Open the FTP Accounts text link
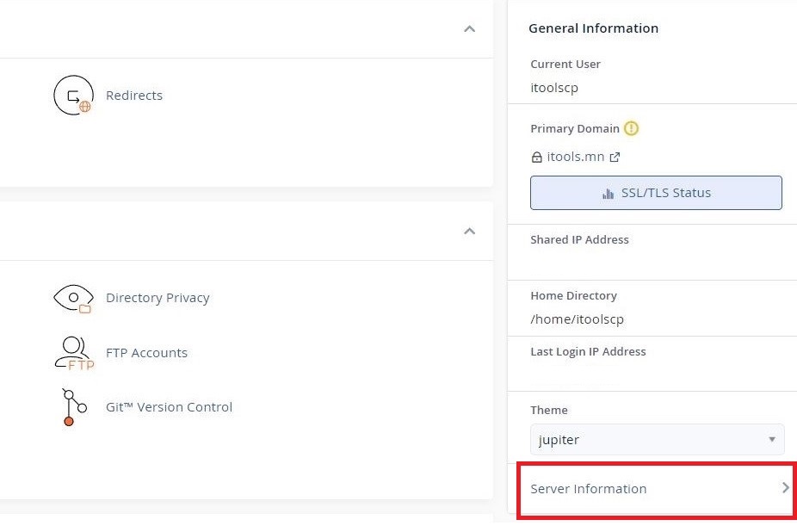Viewport: 797px width, 532px height. click(x=146, y=352)
